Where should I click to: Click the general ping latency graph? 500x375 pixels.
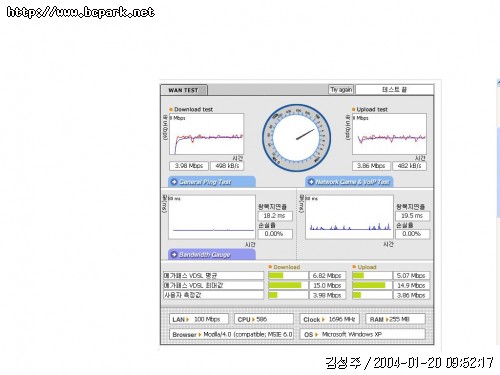click(212, 217)
